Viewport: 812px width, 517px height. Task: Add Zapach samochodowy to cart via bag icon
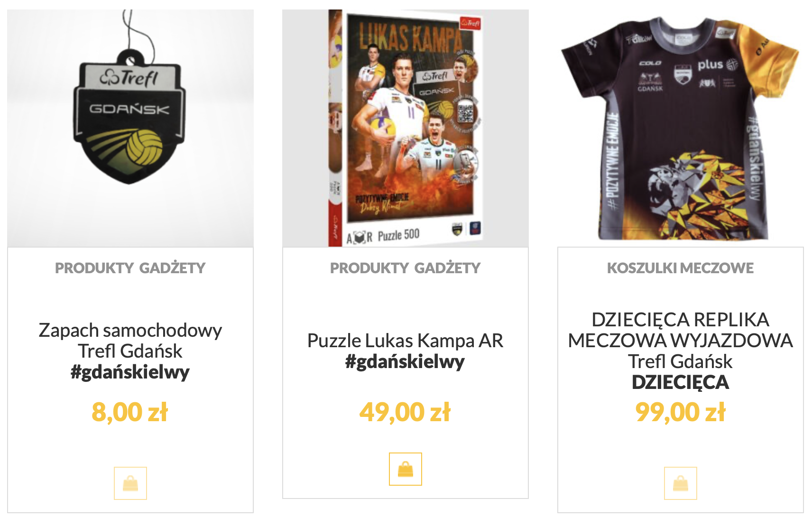(x=130, y=483)
